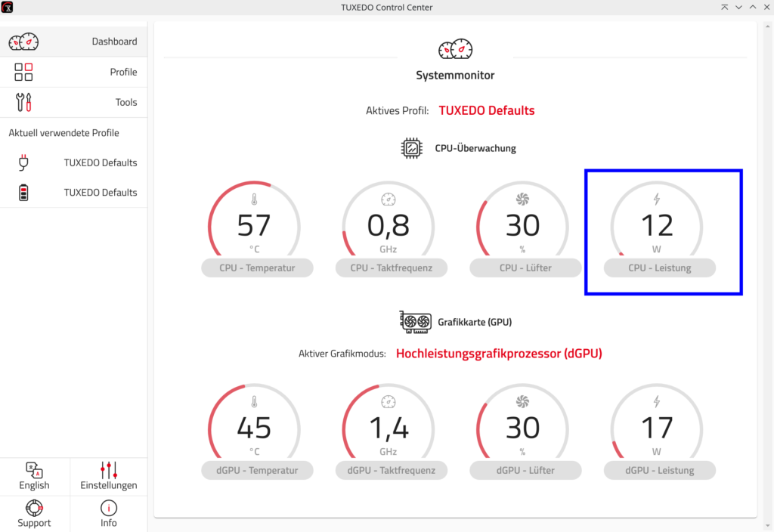Open Einstellungen settings
This screenshot has height=532, width=774.
(109, 476)
